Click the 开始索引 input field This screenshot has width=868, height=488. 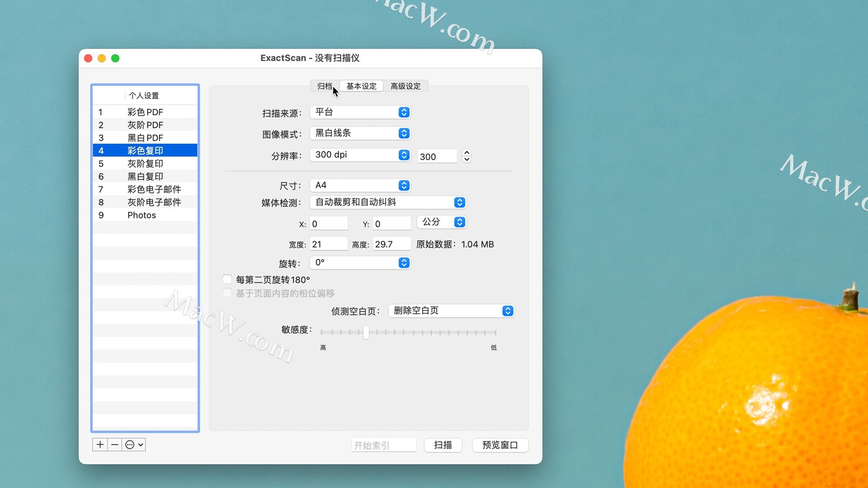(x=384, y=445)
